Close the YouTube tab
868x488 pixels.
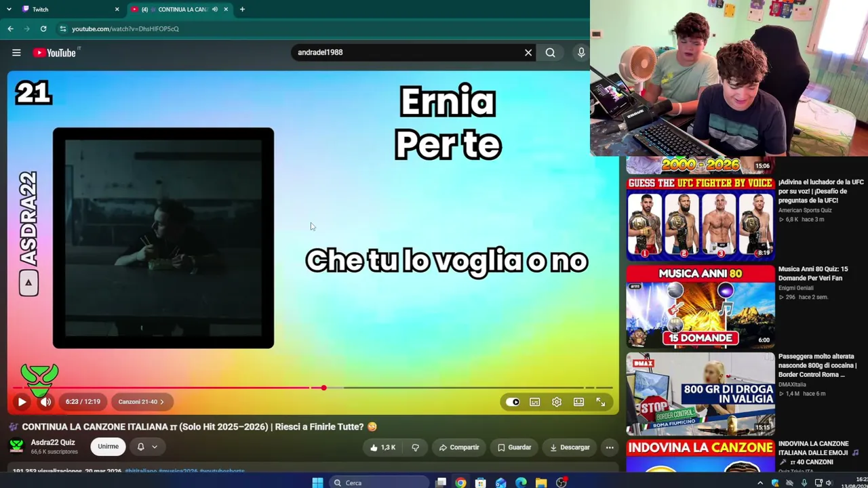(226, 9)
